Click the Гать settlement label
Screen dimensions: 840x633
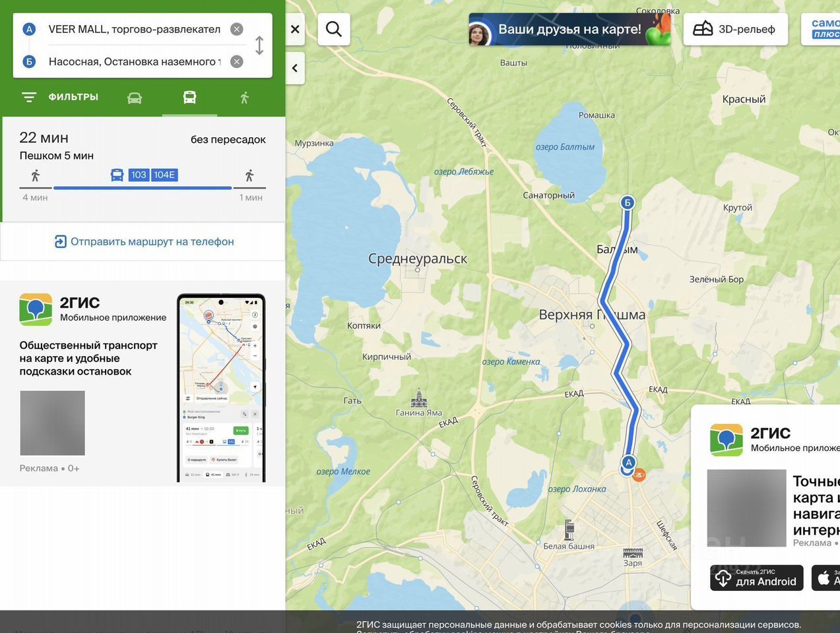pos(352,401)
